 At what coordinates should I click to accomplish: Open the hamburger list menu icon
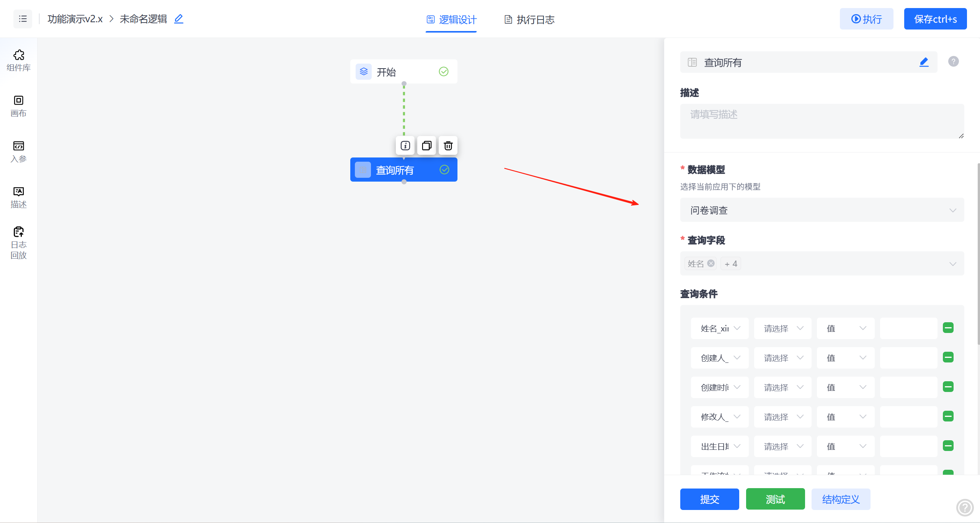pos(23,19)
